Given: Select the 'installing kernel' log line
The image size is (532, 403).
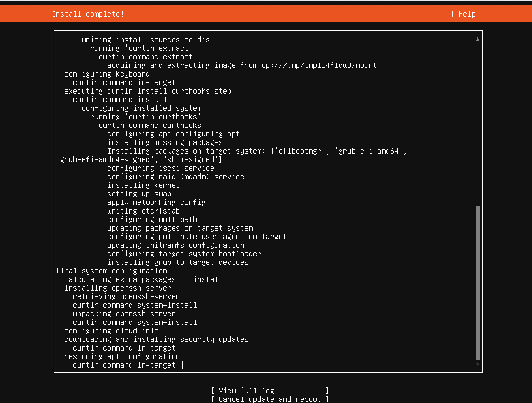Looking at the screenshot, I should (x=143, y=185).
